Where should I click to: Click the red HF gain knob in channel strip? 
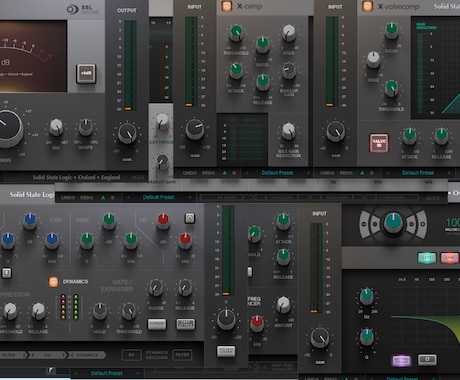tap(163, 221)
